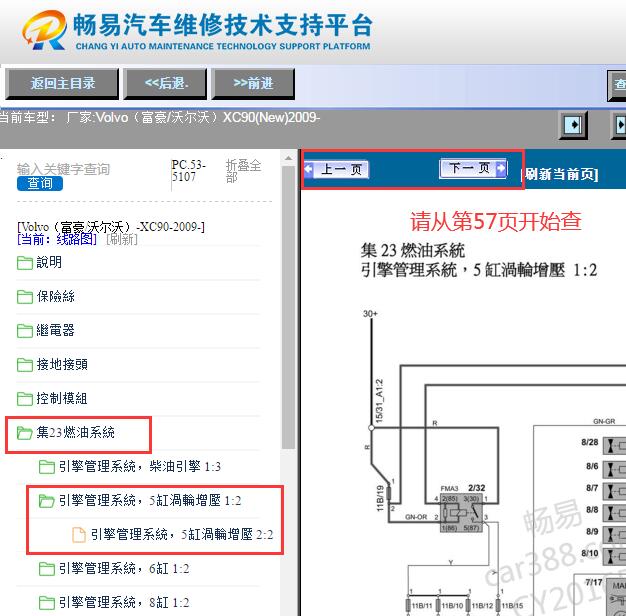
Task: Click the 当前车型 Volvo XC90 label
Action: (x=160, y=117)
